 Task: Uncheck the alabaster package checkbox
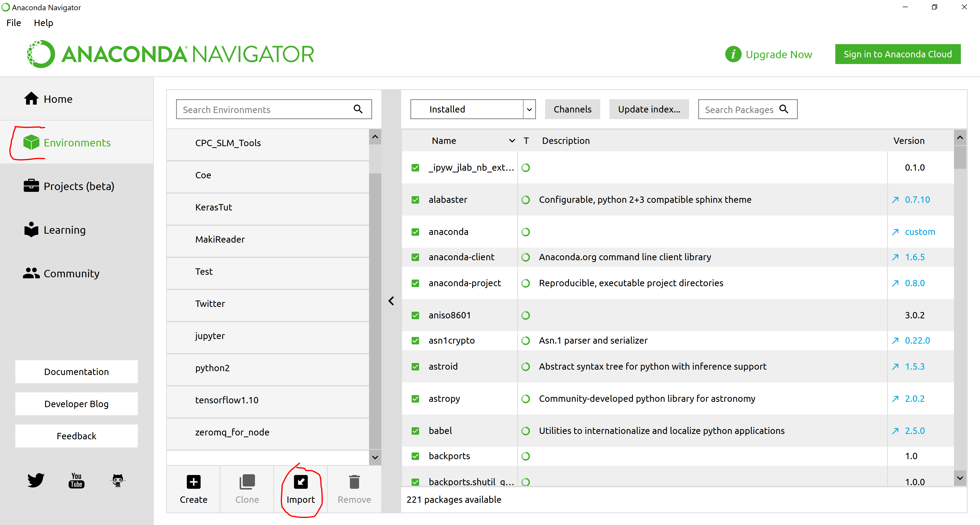click(x=415, y=199)
